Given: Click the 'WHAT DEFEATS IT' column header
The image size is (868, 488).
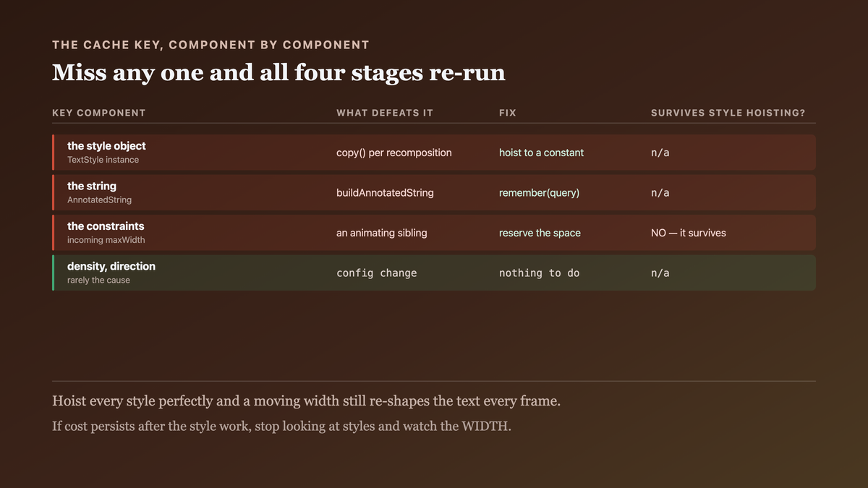Looking at the screenshot, I should point(385,113).
